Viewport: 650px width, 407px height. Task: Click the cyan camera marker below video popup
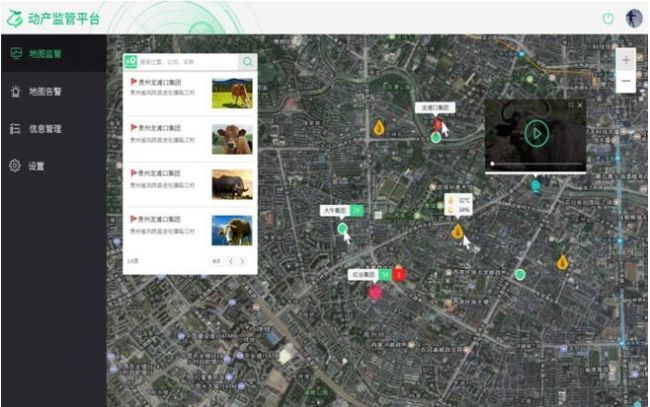pyautogui.click(x=536, y=185)
